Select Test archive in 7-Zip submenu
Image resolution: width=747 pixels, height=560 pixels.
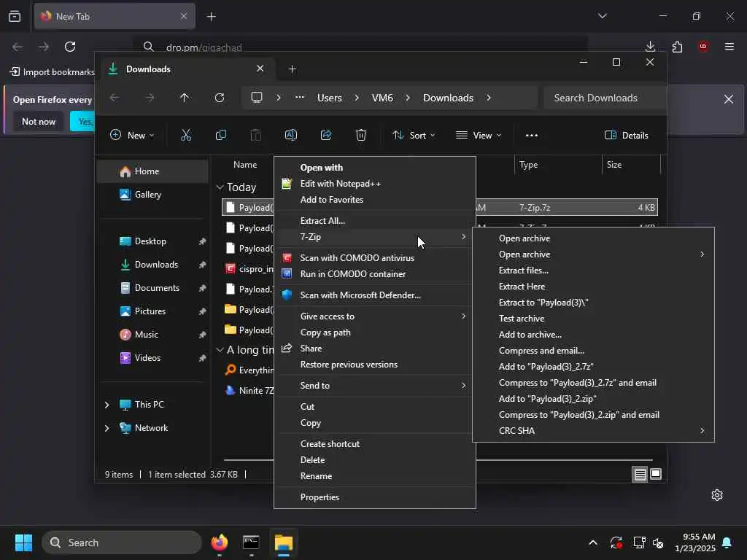pos(593,319)
